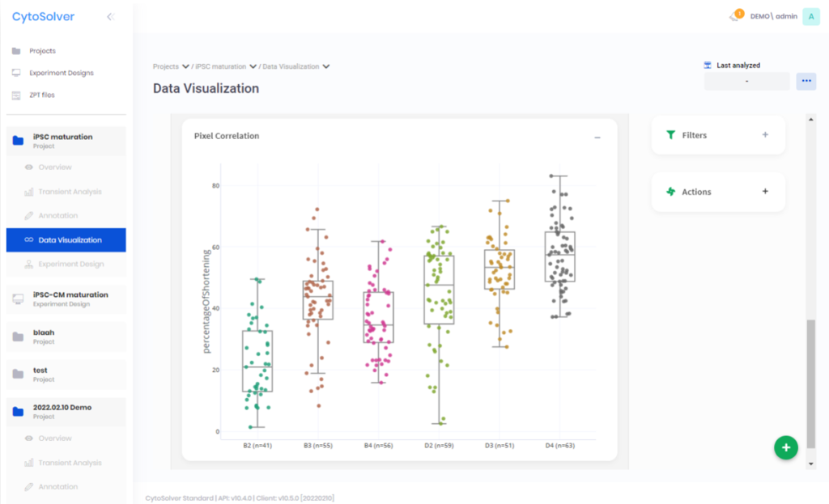Select Transient Analysis under iPSC maturation

click(x=70, y=192)
